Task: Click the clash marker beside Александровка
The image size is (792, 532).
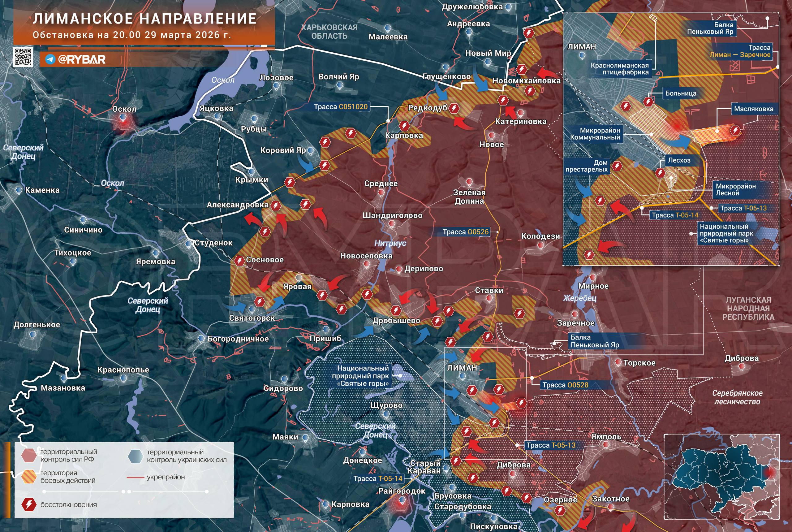Action: coord(276,205)
